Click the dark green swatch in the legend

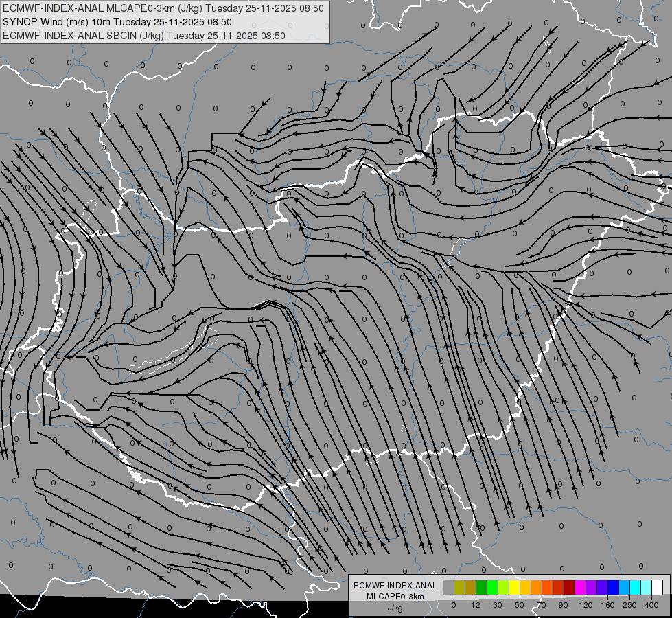[x=482, y=587]
